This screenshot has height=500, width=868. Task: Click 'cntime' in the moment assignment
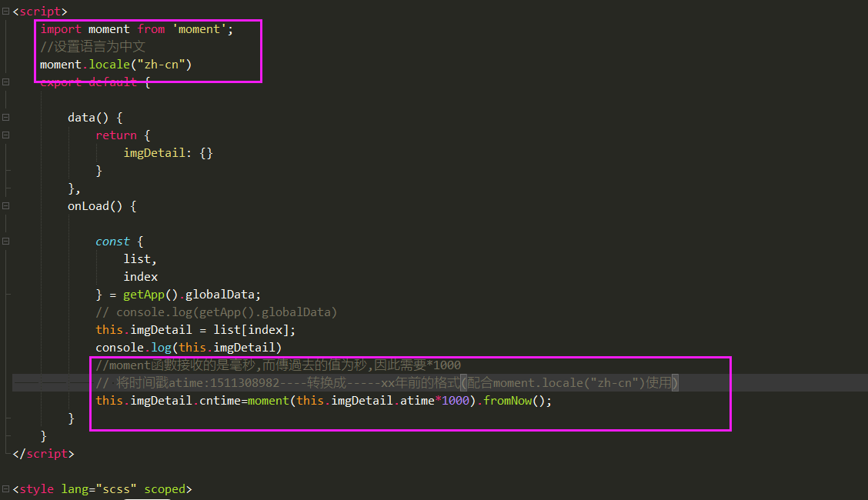click(220, 401)
